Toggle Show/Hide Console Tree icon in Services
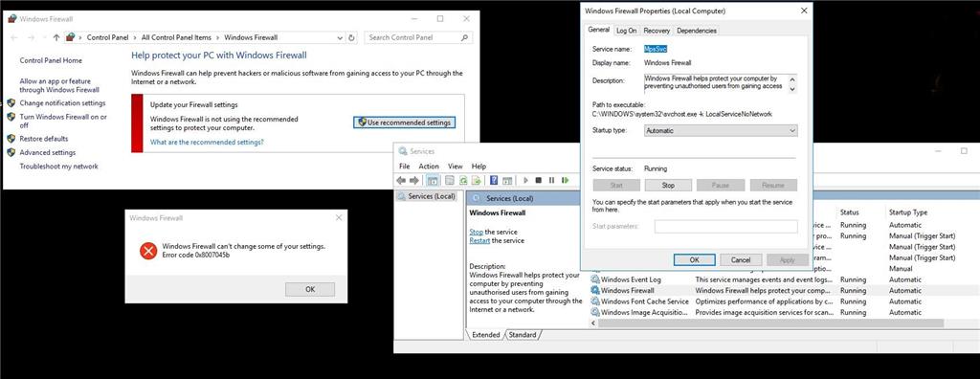This screenshot has height=379, width=980. pos(432,180)
